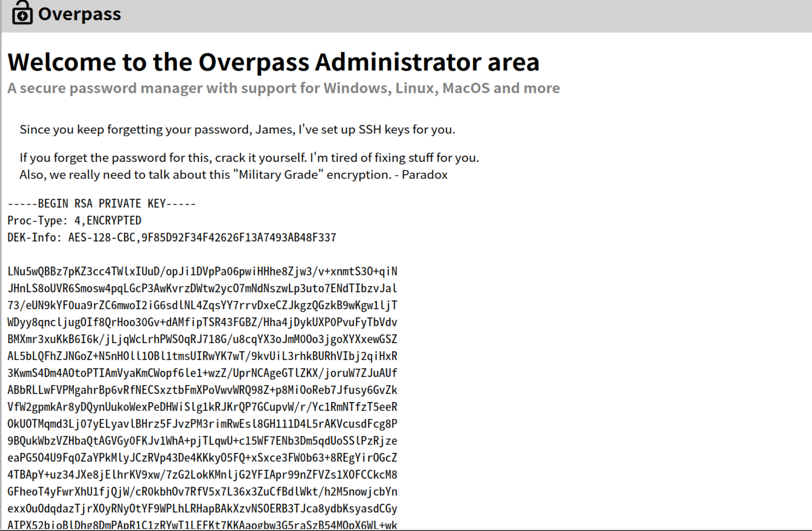Click the Welcome to the Overpass Administrator area heading
This screenshot has width=812, height=531.
pos(273,62)
